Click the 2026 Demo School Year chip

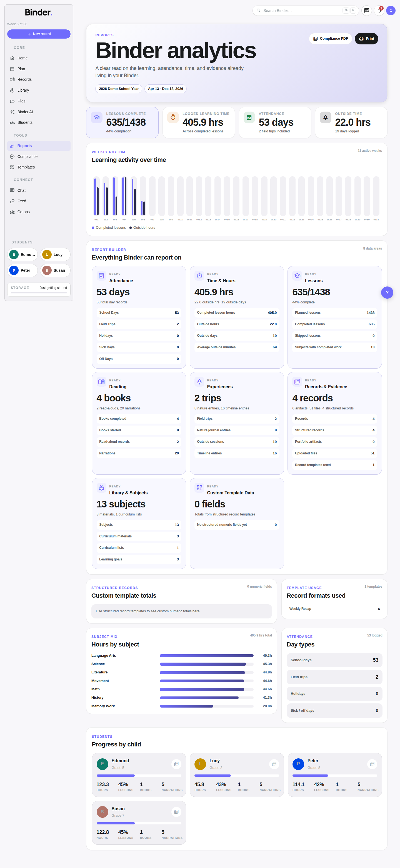119,89
